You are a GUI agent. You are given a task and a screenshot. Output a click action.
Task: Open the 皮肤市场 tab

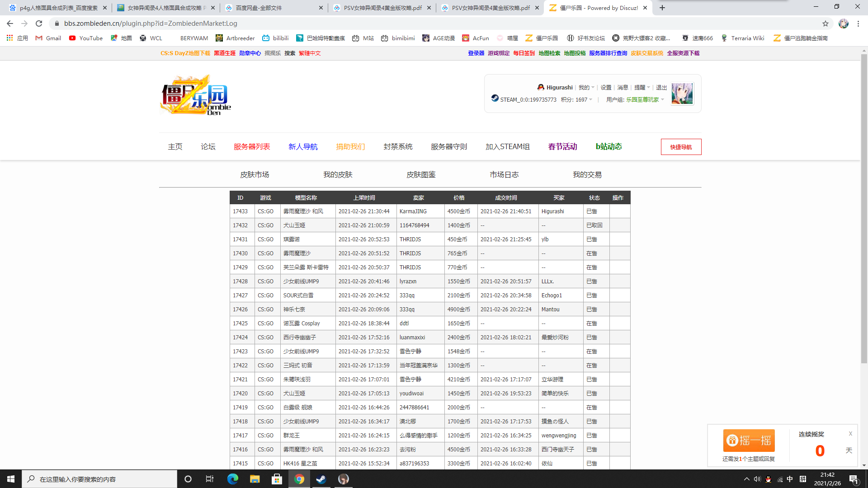[255, 175]
